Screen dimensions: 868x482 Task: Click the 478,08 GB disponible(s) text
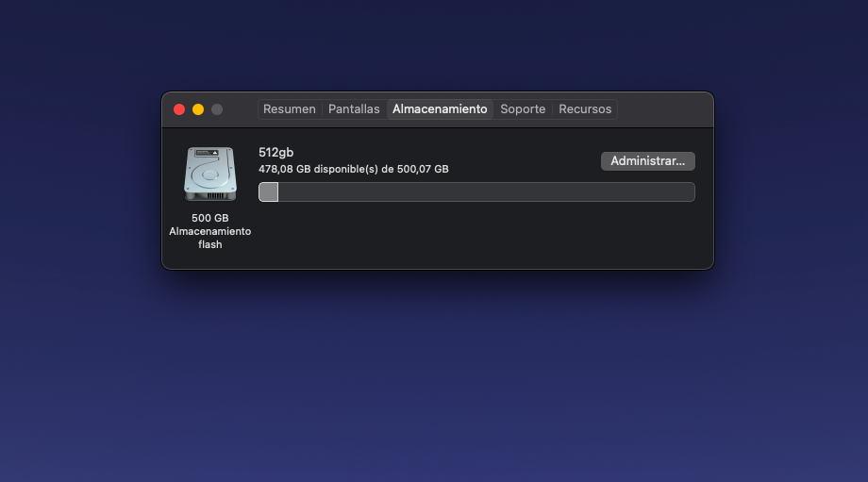pyautogui.click(x=353, y=169)
